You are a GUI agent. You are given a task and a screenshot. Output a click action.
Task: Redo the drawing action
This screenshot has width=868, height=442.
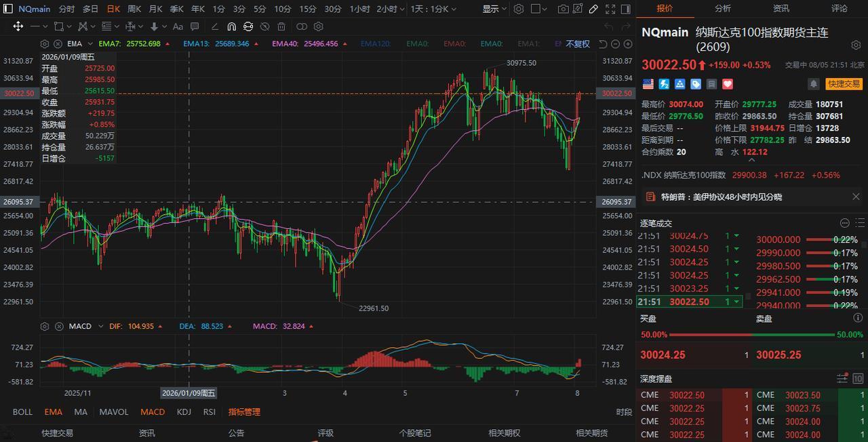coord(625,26)
